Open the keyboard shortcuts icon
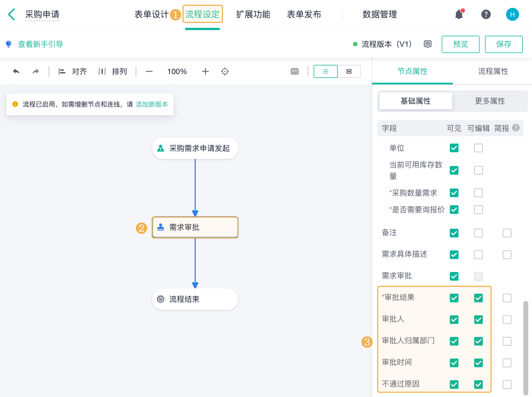Screen dimensions: 532x397 click(294, 71)
